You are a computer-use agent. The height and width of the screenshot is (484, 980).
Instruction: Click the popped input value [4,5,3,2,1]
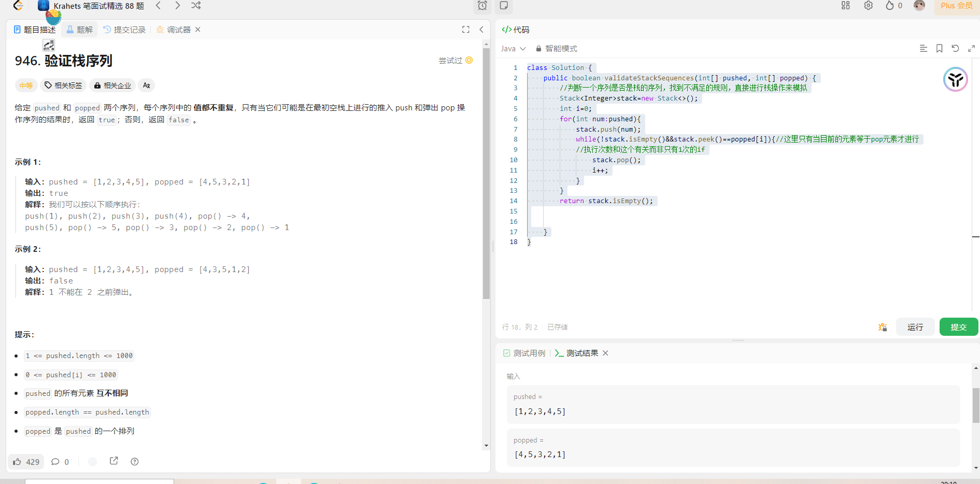point(540,454)
